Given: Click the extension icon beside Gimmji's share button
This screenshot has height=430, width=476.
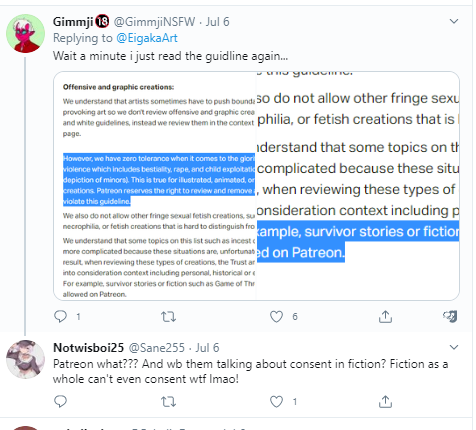Looking at the screenshot, I should tap(450, 316).
